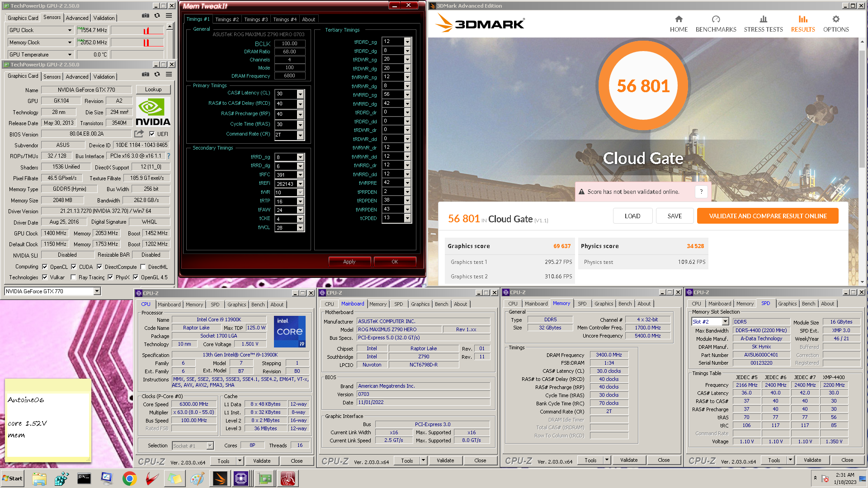Toggle the DirectML checkbox
The width and height of the screenshot is (868, 488).
click(x=143, y=267)
